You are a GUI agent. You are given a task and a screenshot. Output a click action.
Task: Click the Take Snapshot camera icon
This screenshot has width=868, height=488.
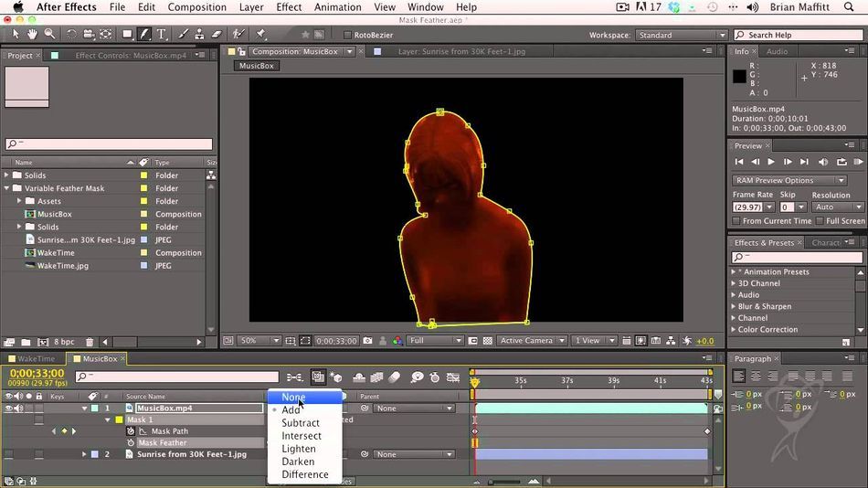(367, 341)
